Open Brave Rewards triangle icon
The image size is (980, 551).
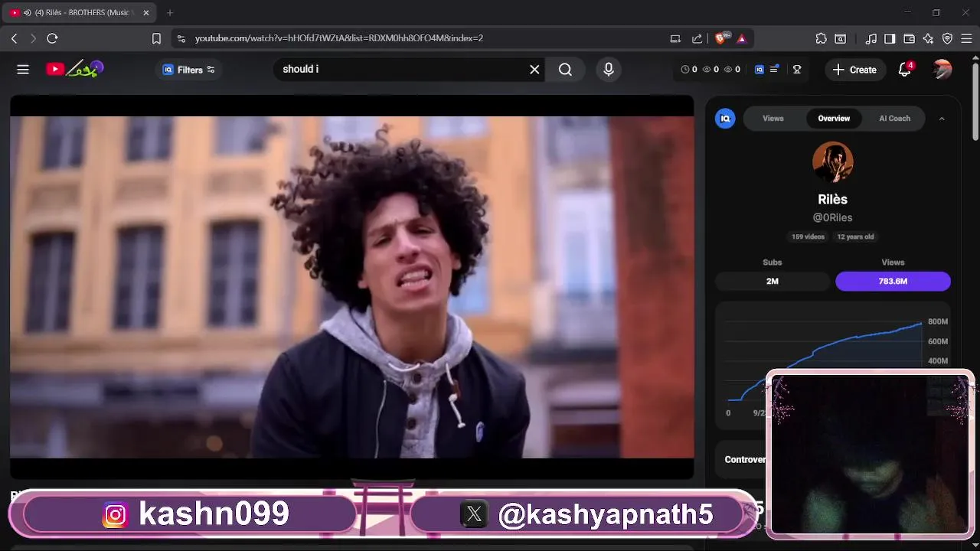741,38
